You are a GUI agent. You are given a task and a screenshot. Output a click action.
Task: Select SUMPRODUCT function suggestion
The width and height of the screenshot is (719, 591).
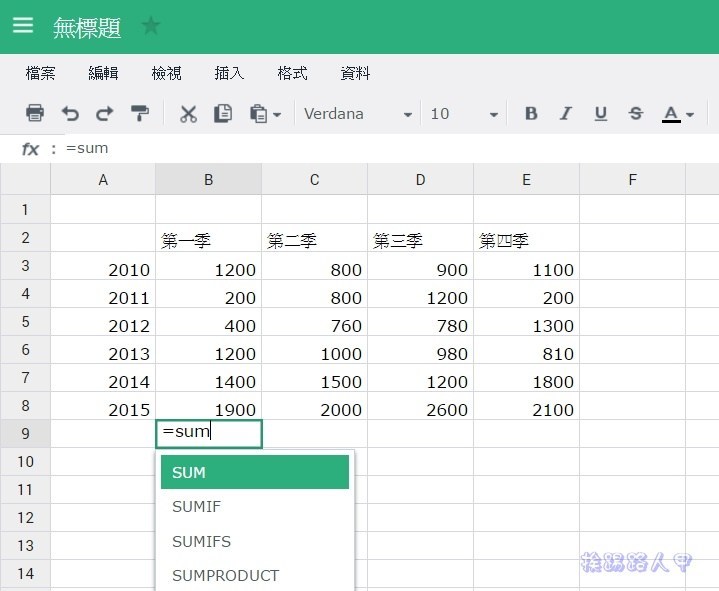tap(225, 575)
